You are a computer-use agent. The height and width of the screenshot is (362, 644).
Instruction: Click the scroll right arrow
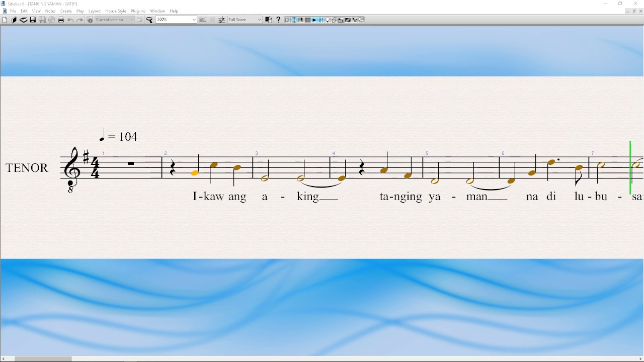(x=640, y=359)
